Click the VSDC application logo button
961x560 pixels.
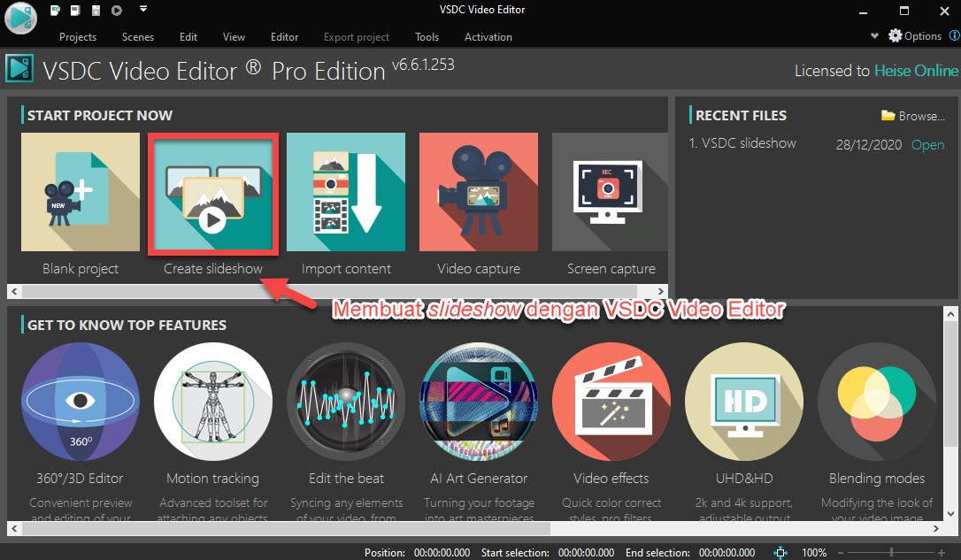[20, 18]
